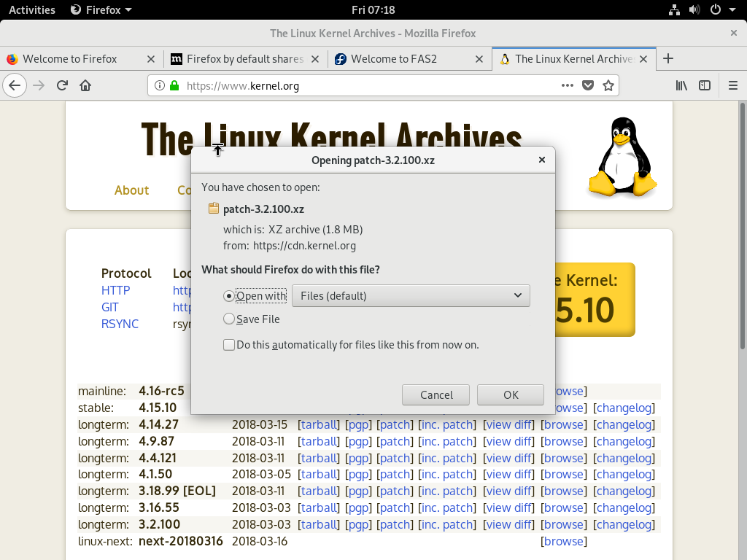View diff for longterm 3.16.55
Image resolution: width=747 pixels, height=560 pixels.
click(508, 507)
